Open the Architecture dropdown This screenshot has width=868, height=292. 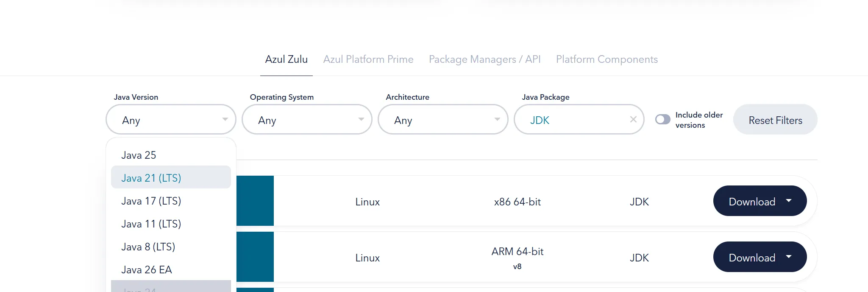[x=443, y=120]
